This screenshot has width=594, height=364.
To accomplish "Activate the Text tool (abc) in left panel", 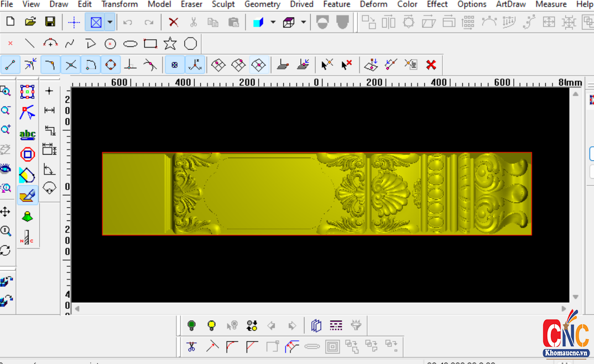I will click(28, 134).
